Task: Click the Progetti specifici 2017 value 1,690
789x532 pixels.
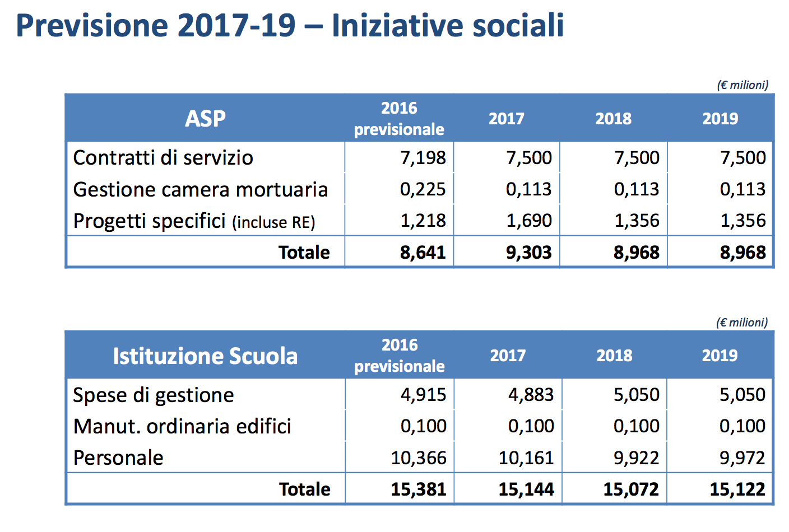Action: (528, 221)
